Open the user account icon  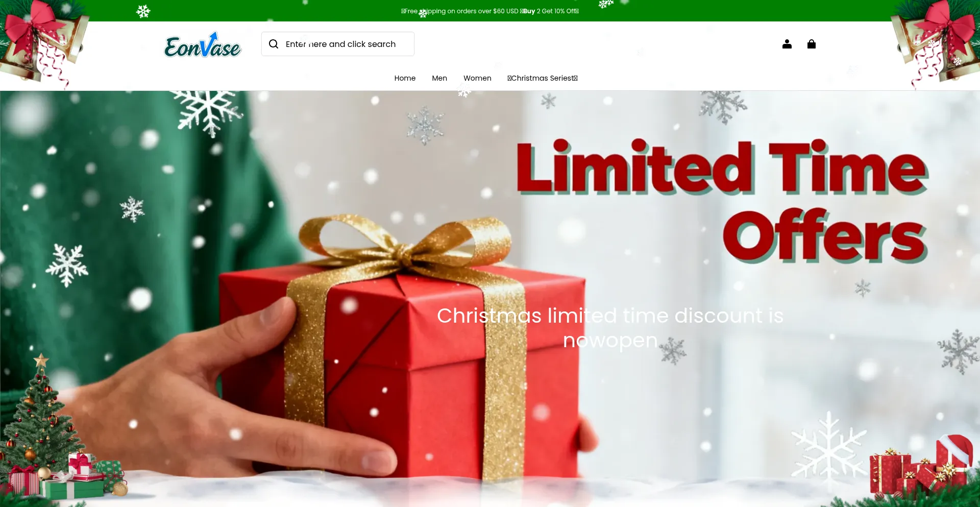click(787, 44)
